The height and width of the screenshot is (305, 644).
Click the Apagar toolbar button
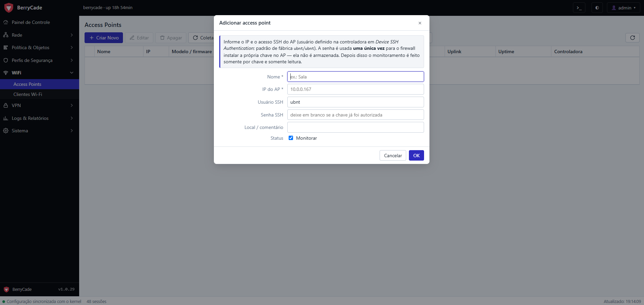pos(171,38)
